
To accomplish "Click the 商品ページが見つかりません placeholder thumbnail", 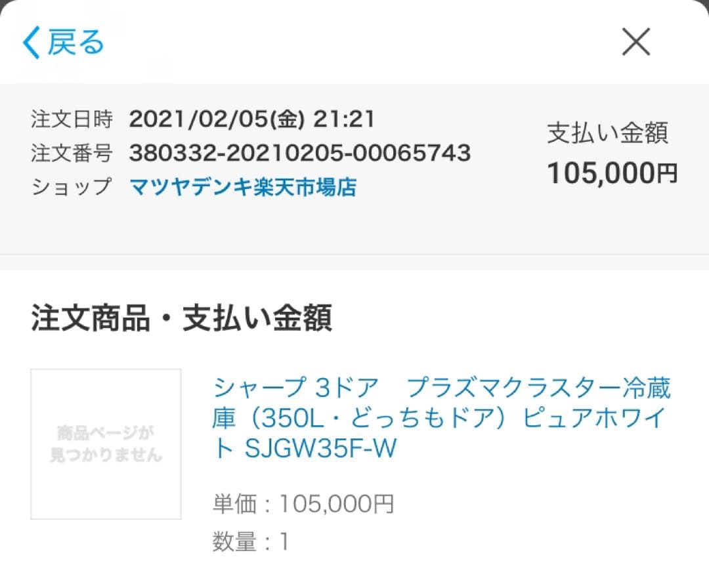I will [x=105, y=444].
